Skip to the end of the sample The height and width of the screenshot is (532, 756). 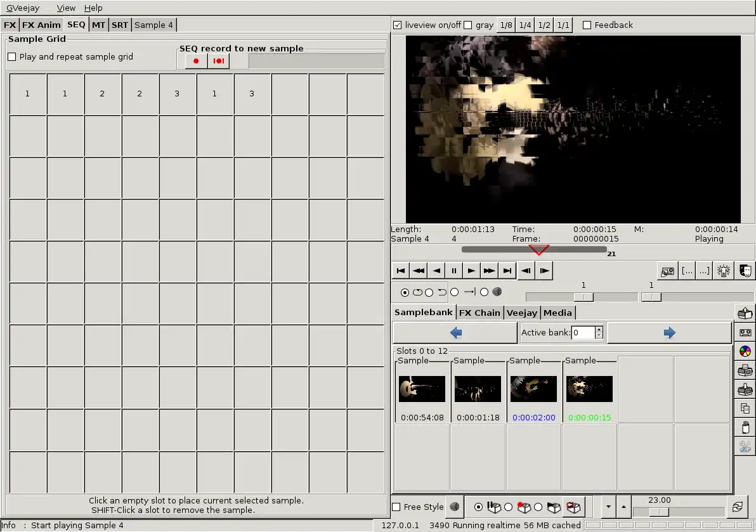point(507,271)
